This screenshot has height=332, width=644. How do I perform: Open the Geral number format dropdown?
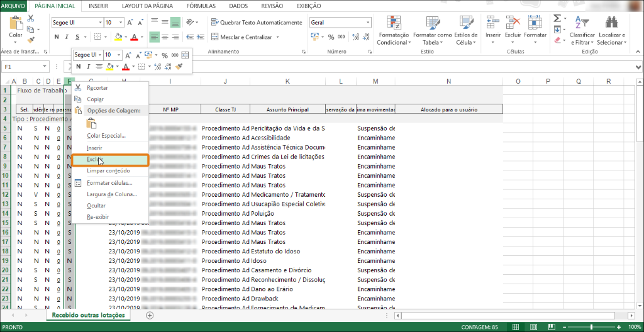coord(368,23)
